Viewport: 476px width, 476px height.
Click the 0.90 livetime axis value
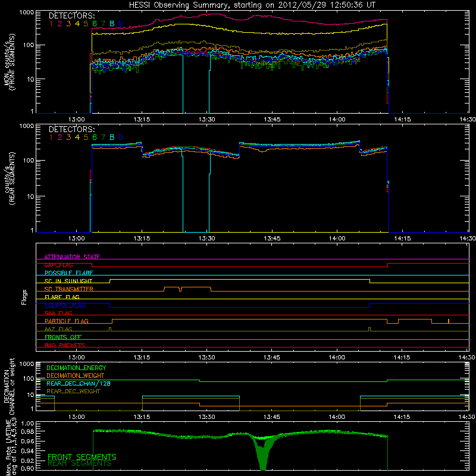[x=28, y=468]
